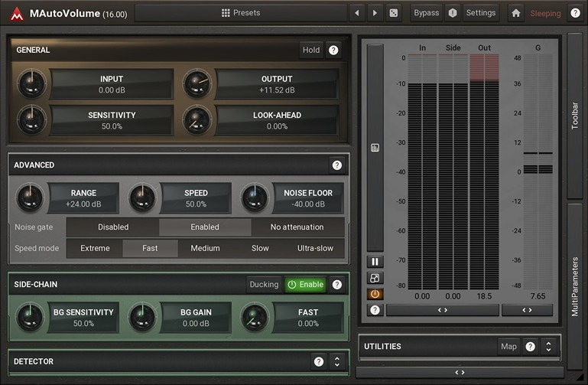Load the previous preset arrow

[x=357, y=13]
